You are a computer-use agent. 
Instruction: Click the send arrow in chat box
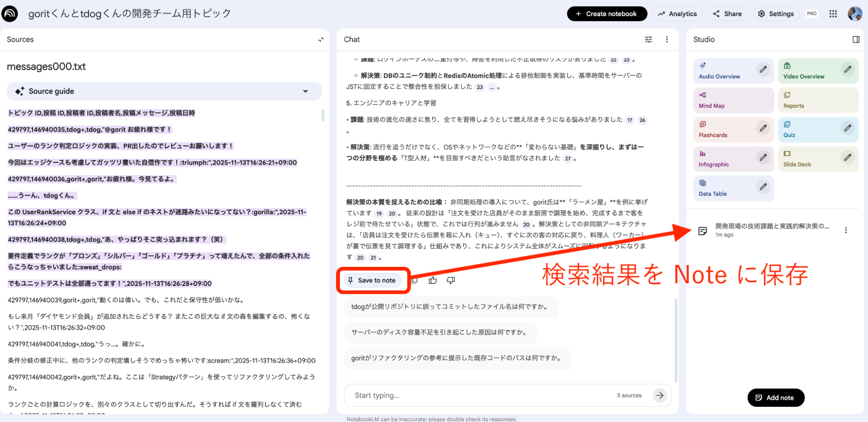pyautogui.click(x=660, y=395)
